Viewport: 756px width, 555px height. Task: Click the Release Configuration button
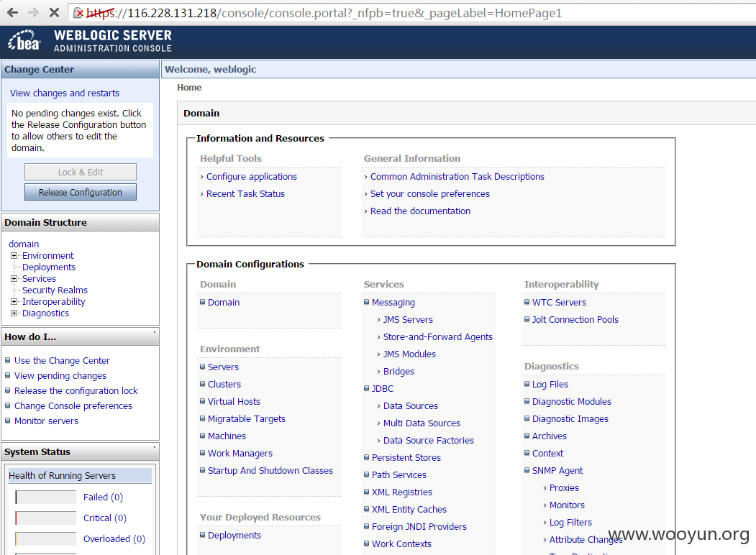click(81, 192)
